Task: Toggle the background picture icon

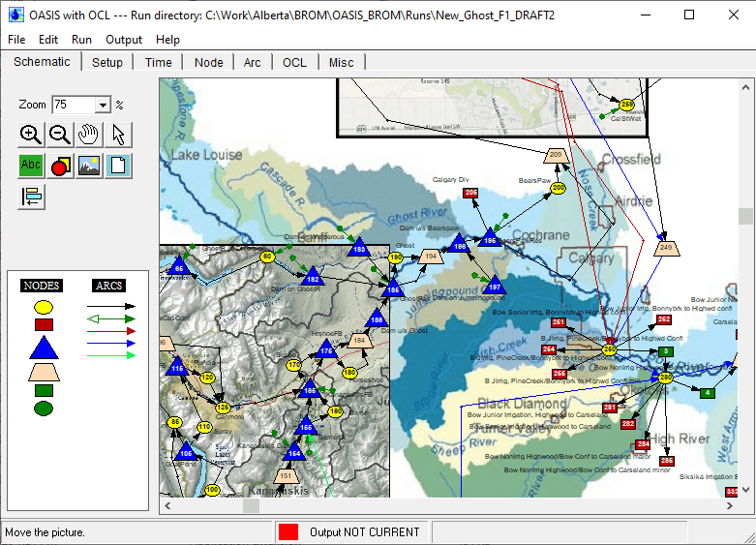Action: tap(89, 166)
